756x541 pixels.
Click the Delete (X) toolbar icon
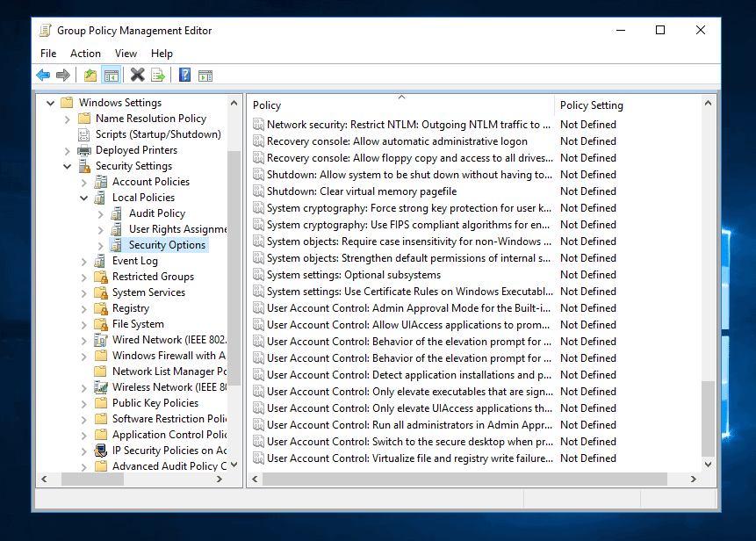tap(137, 75)
